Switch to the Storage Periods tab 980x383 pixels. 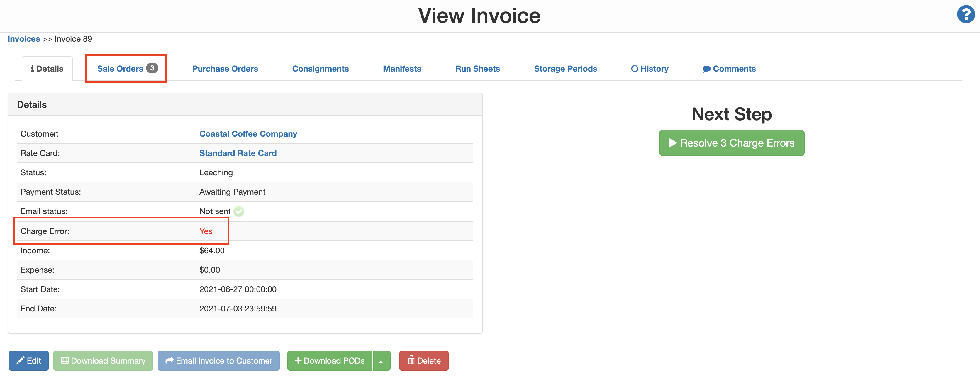click(565, 68)
